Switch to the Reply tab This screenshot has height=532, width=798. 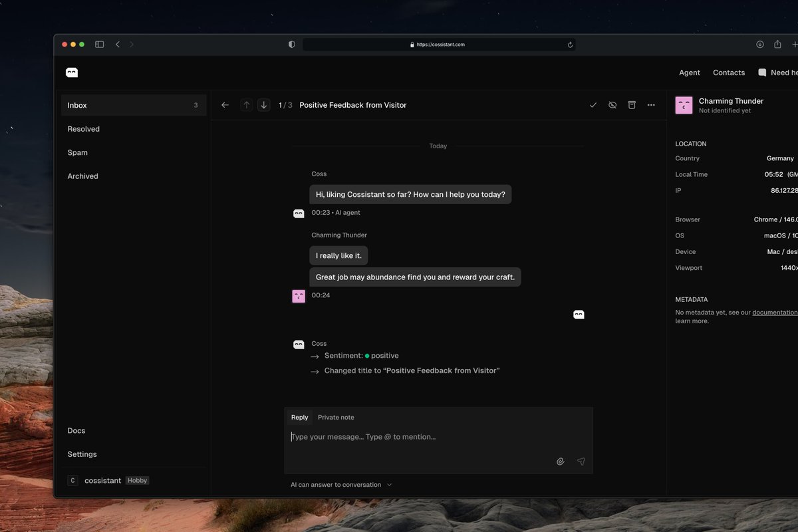tap(300, 418)
